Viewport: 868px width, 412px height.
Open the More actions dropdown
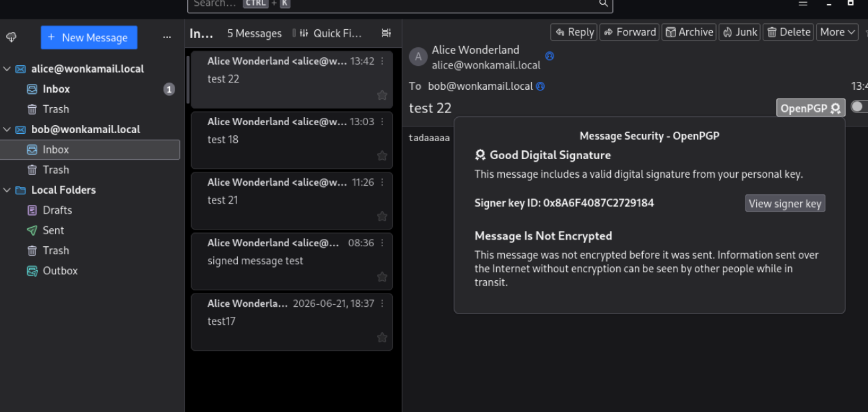837,32
